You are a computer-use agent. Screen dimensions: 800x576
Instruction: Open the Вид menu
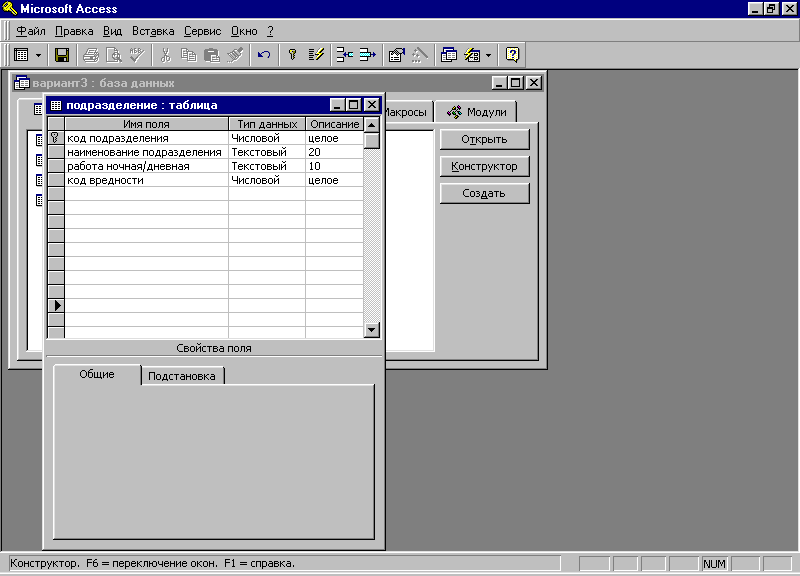112,31
